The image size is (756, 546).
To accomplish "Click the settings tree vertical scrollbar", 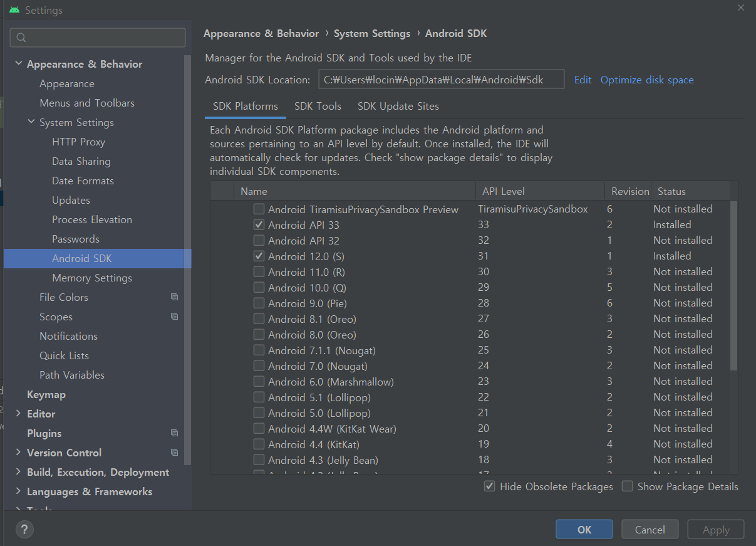I will pos(187,260).
